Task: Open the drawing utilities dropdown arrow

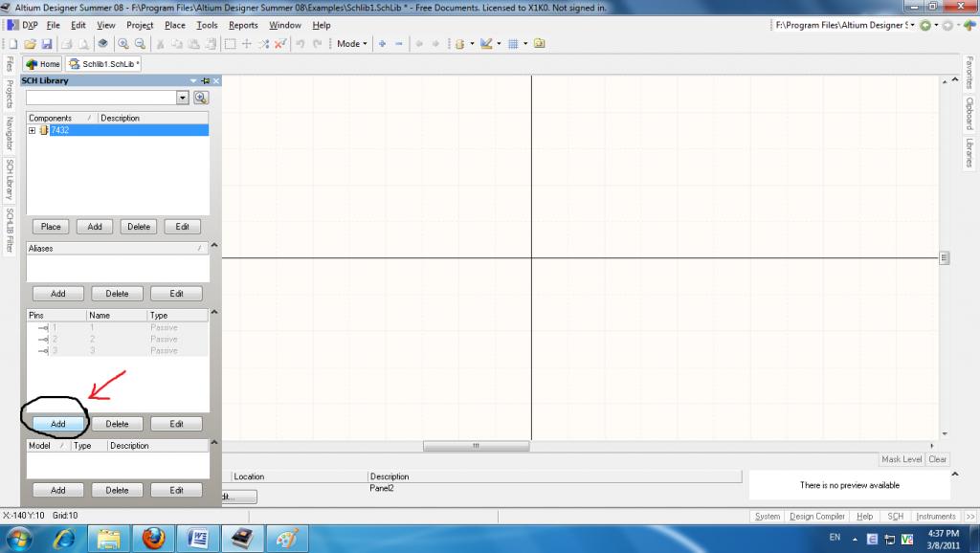Action: click(x=499, y=44)
